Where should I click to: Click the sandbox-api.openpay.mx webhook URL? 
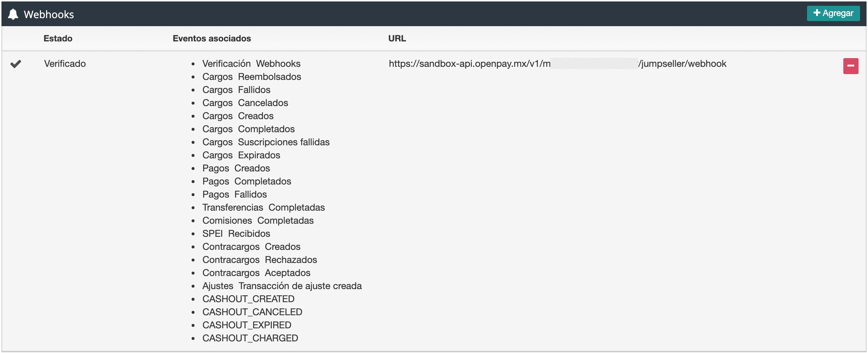[x=557, y=64]
